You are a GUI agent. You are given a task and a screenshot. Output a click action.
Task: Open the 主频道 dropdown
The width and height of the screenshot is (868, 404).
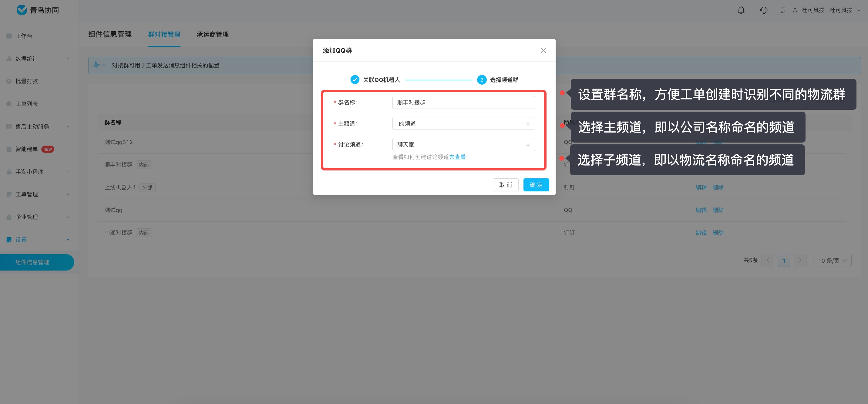pos(463,124)
